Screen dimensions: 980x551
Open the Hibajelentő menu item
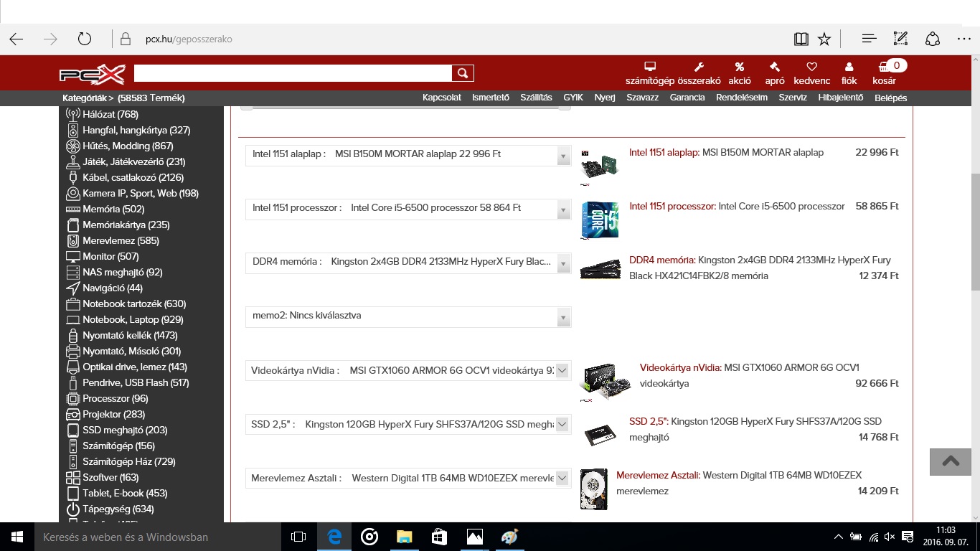point(841,98)
